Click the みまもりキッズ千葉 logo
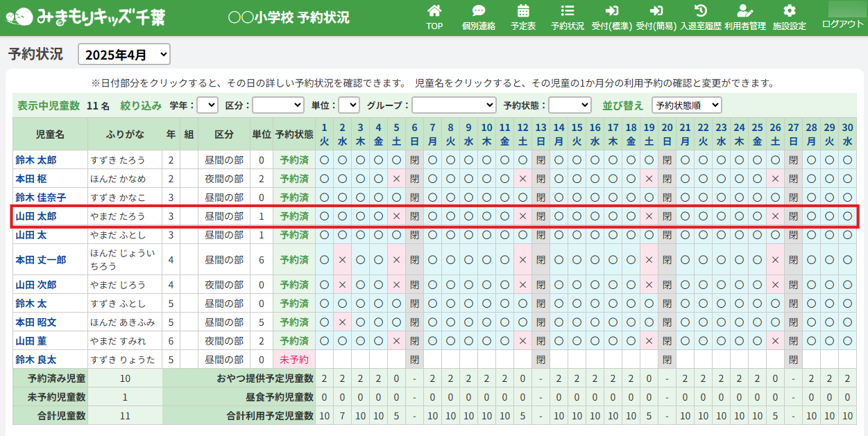The height and width of the screenshot is (436, 868). pos(90,17)
